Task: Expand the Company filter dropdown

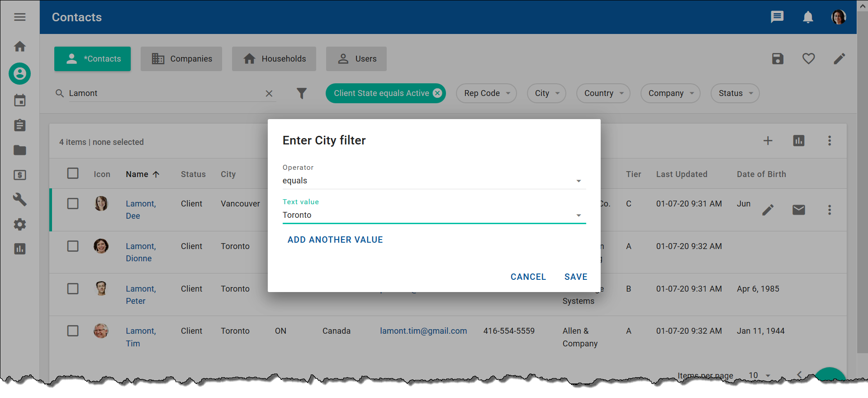Action: 670,93
